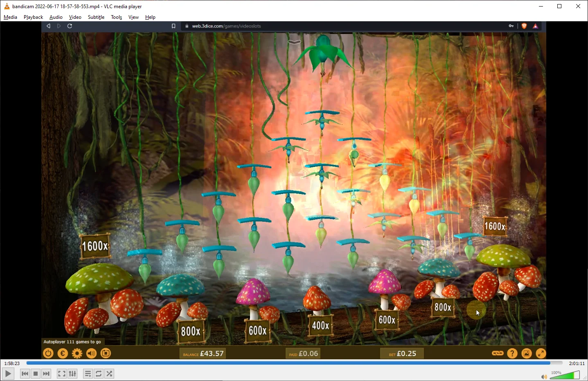
Task: Click the chain link icon
Action: tap(498, 353)
